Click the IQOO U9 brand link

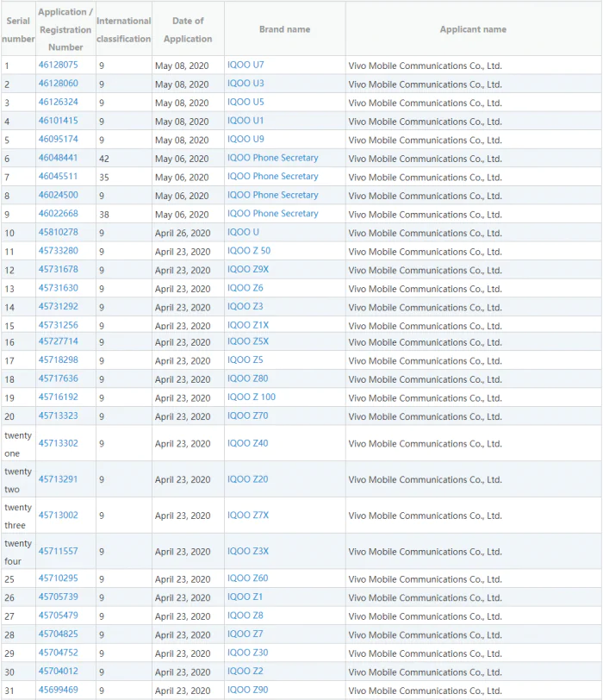[246, 140]
